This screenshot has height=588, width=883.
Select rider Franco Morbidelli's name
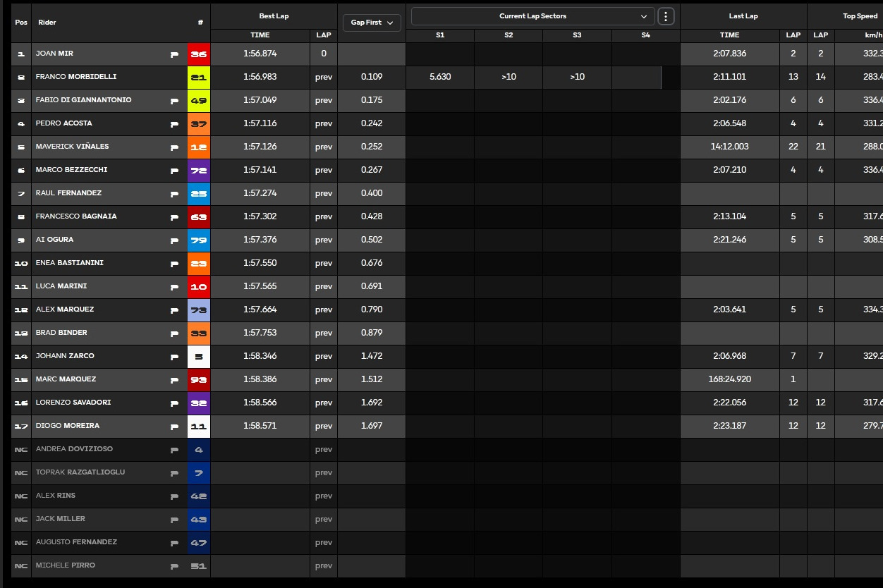76,77
